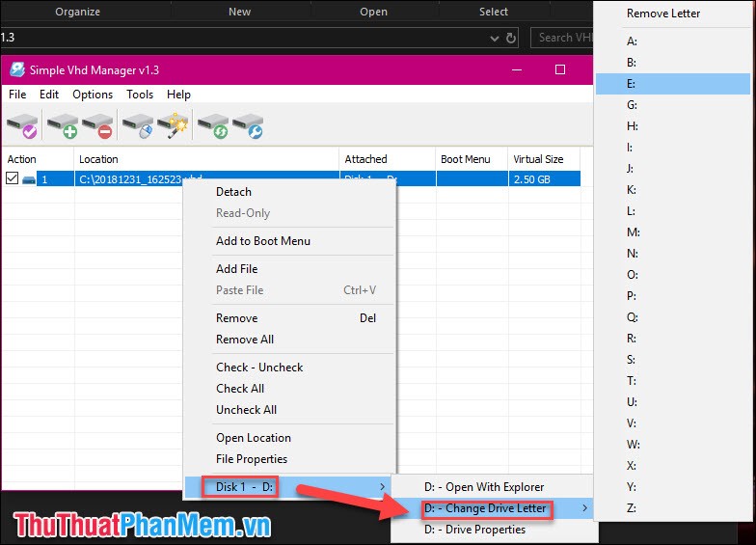The image size is (756, 545).
Task: Open File Properties
Action: pos(289,459)
